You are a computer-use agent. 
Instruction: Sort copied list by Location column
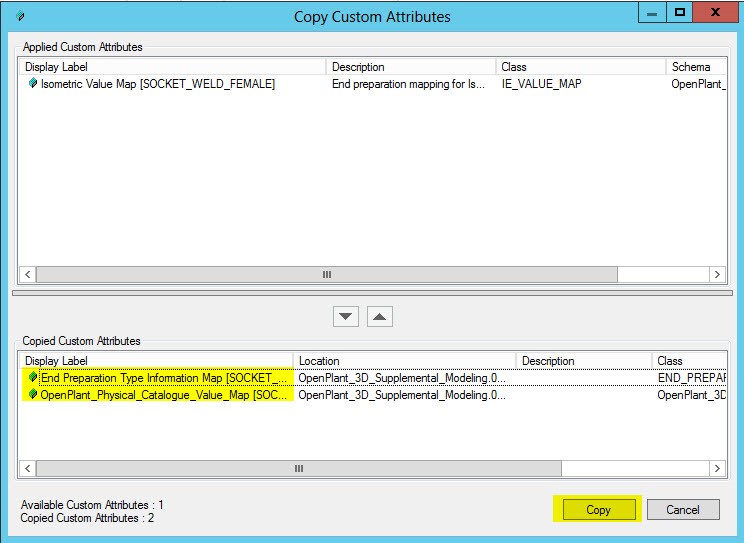tap(404, 361)
